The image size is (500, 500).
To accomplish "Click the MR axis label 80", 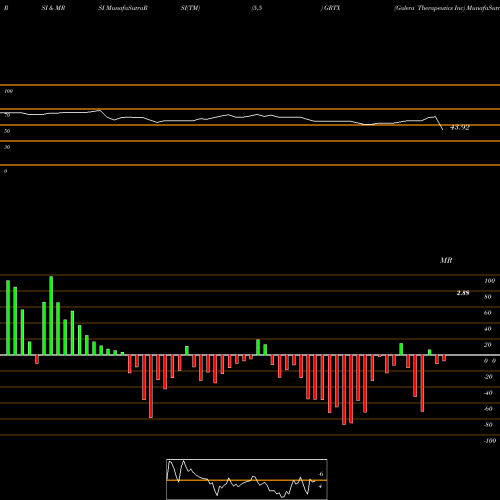I will tap(488, 297).
